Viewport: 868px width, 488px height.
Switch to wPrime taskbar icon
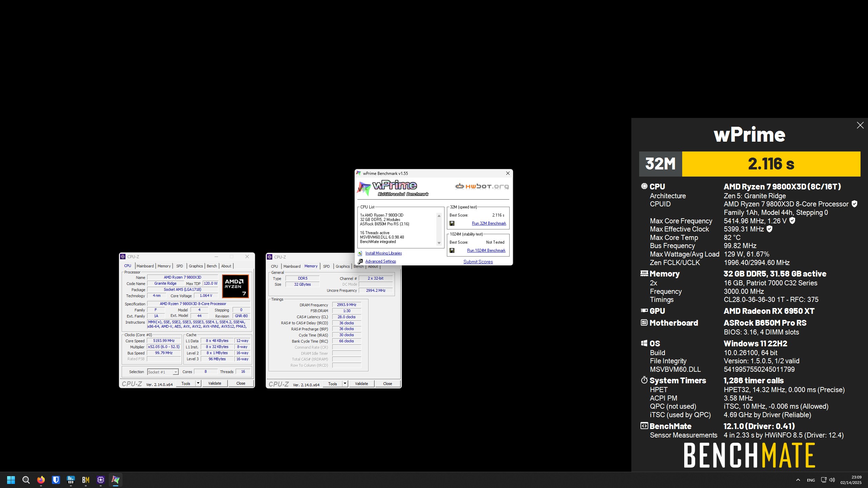coord(116,480)
